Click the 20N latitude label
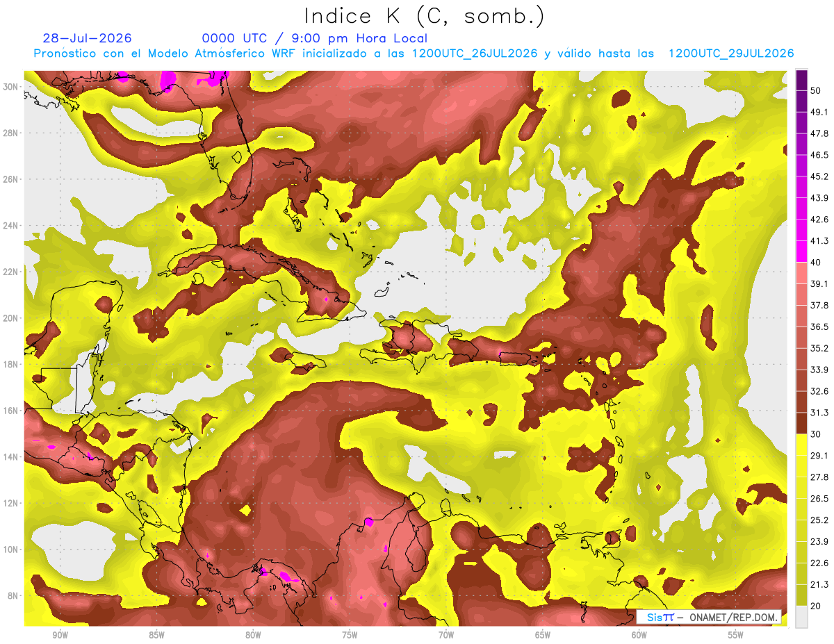Viewport: 834px width, 644px height. coord(11,318)
